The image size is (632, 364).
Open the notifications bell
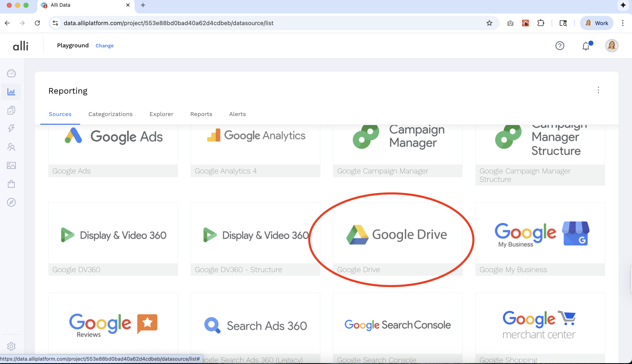click(x=586, y=46)
